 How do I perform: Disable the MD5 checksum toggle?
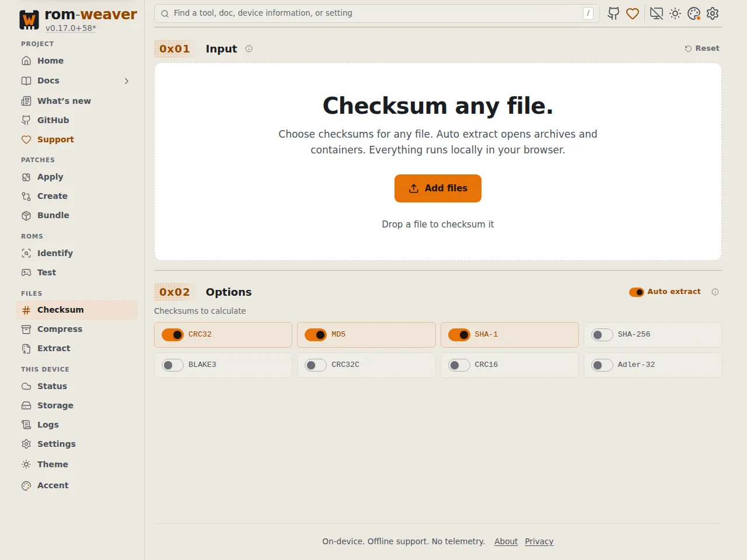tap(316, 335)
